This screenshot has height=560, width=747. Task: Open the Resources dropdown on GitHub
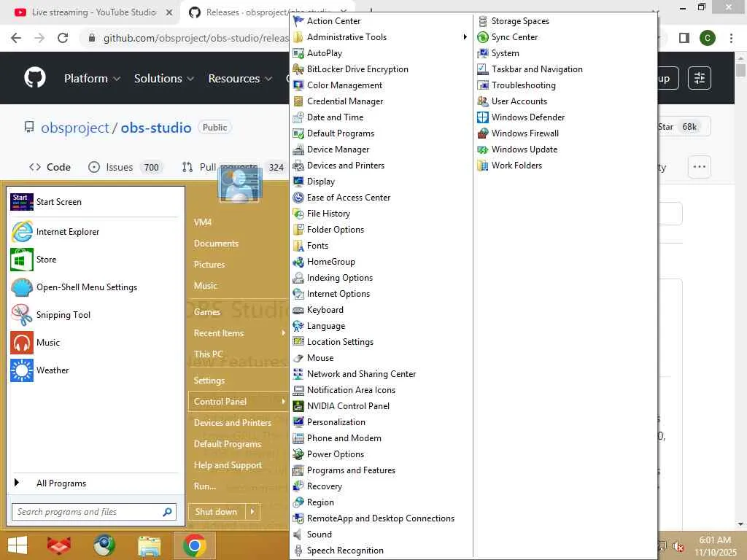[240, 78]
